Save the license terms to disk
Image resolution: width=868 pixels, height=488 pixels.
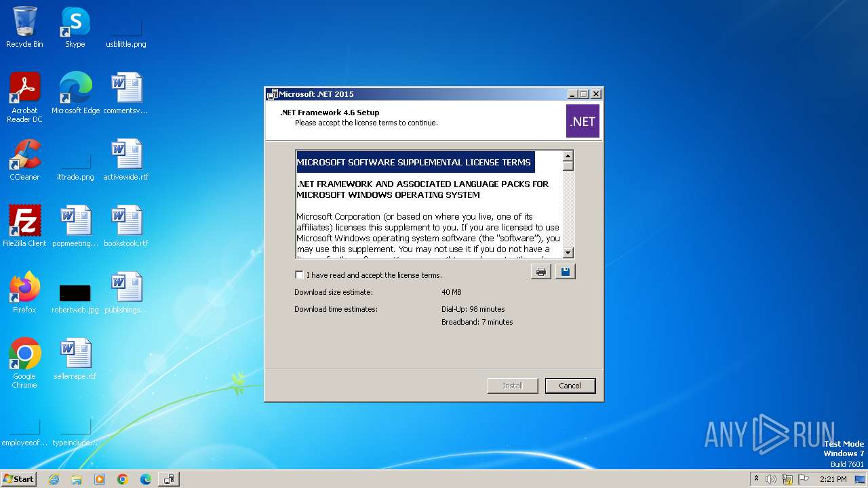tap(565, 272)
